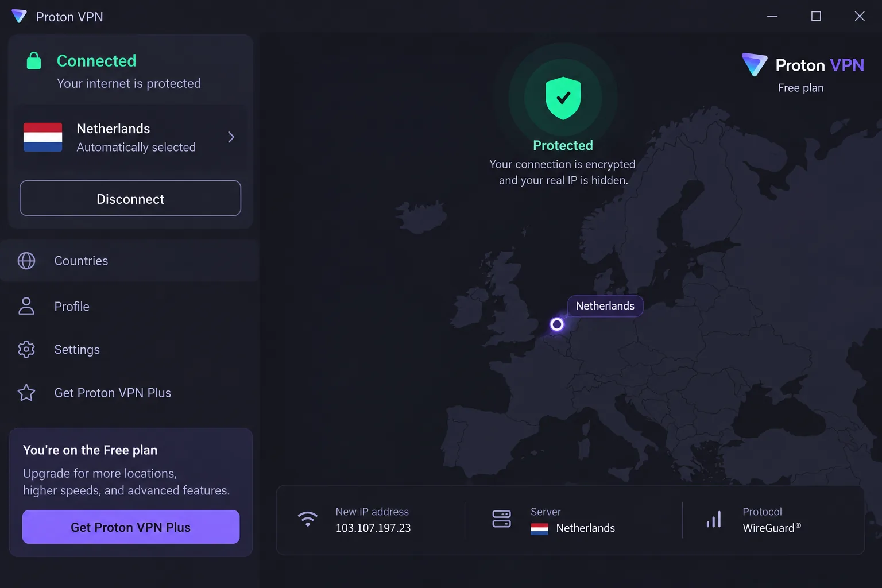
Task: Click the purple Get Proton VPN Plus button
Action: click(x=131, y=527)
